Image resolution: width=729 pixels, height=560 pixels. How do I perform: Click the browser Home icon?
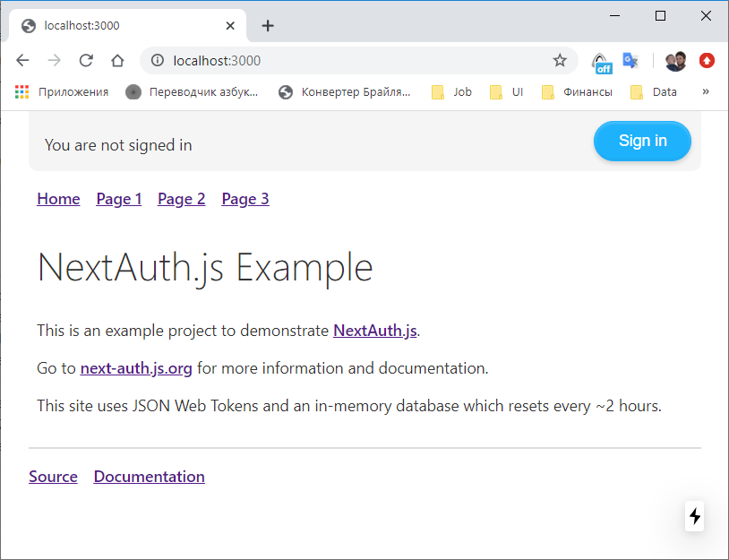pos(118,60)
